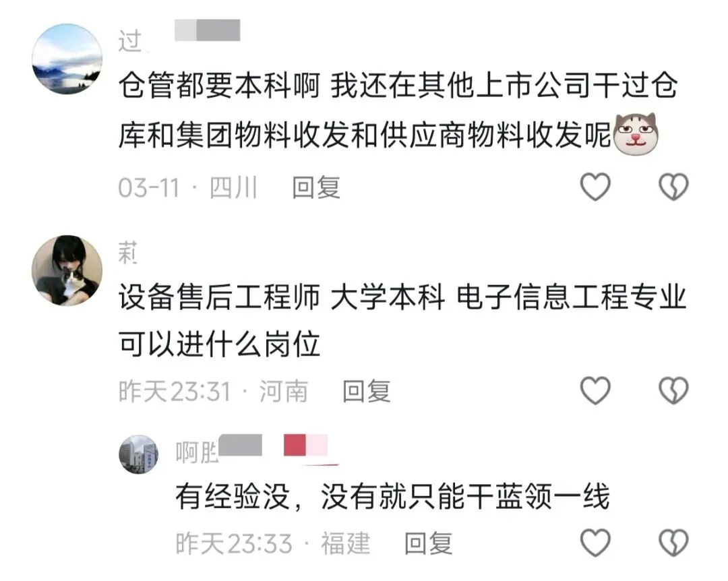Dislike the Sichuan comment with broken heart
This screenshot has height=581, width=728.
[673, 187]
